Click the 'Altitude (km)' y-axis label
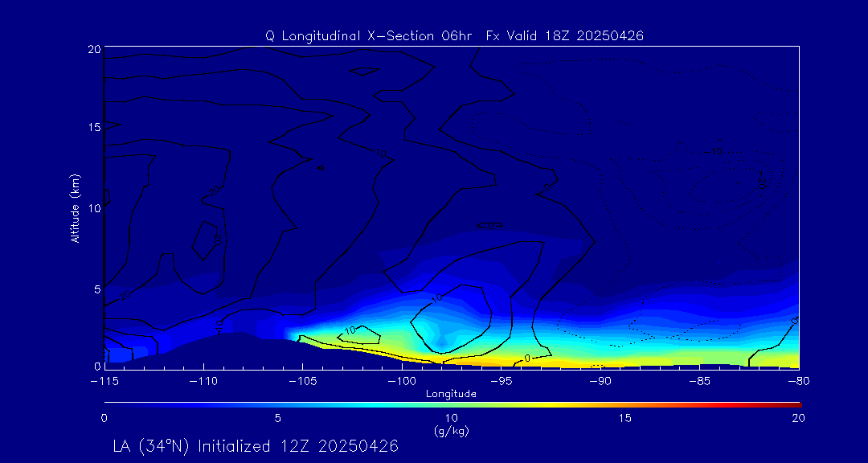The image size is (868, 463). coord(75,207)
